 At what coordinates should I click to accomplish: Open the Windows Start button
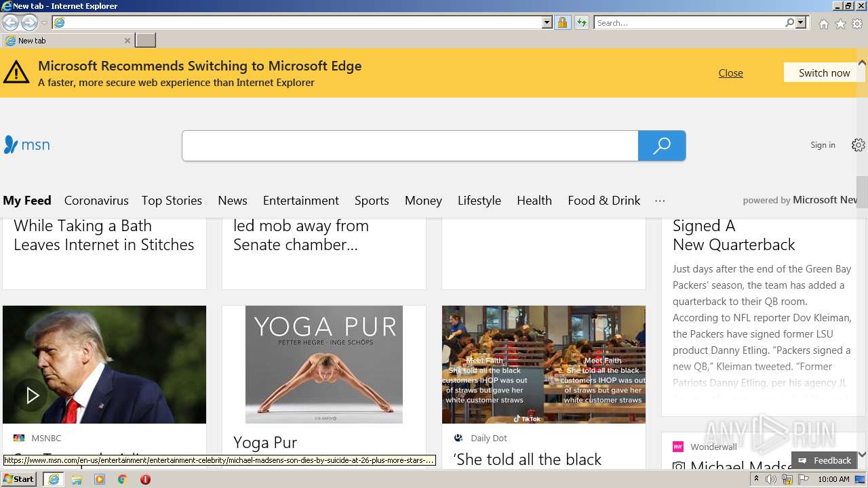19,479
